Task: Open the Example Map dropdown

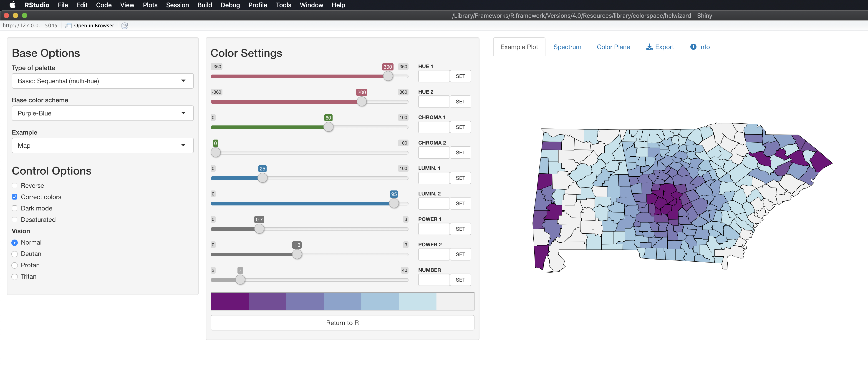Action: [102, 145]
